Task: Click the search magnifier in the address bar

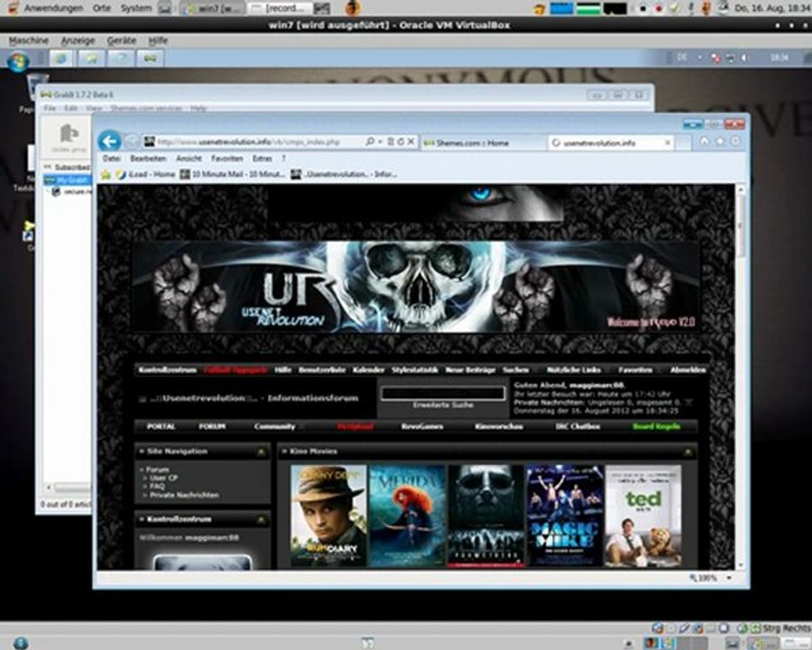Action: 370,142
